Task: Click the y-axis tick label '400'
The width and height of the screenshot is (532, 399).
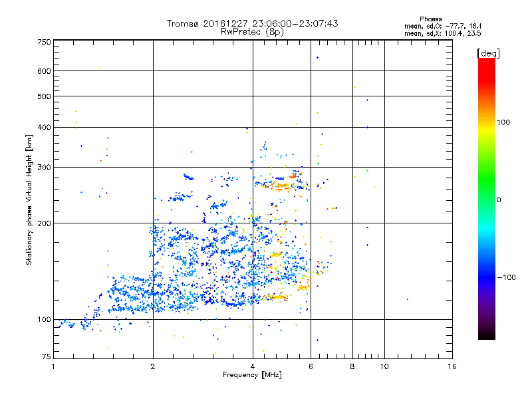Action: point(44,128)
